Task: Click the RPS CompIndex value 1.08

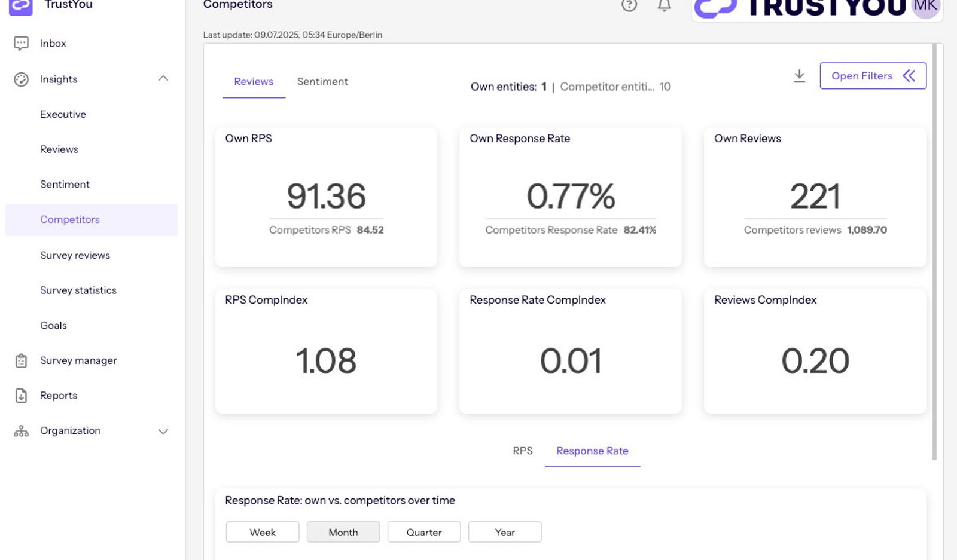Action: [x=326, y=361]
